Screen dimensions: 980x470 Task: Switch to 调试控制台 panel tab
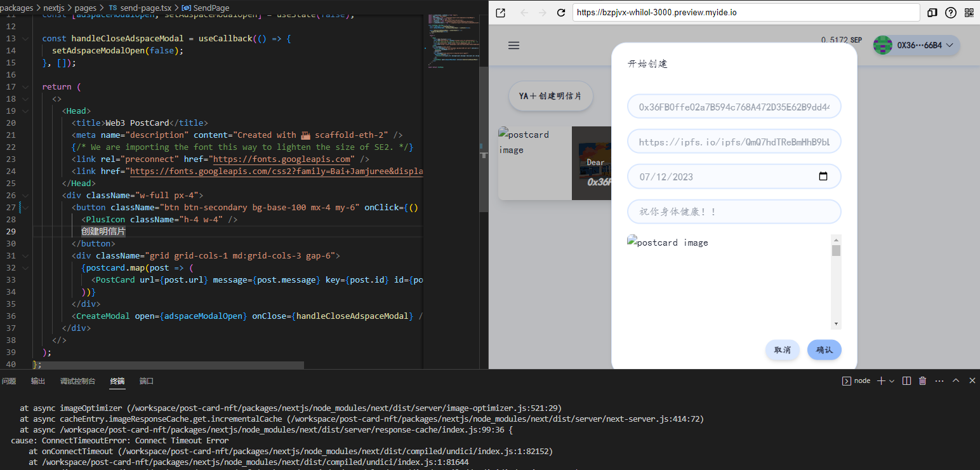tap(77, 381)
